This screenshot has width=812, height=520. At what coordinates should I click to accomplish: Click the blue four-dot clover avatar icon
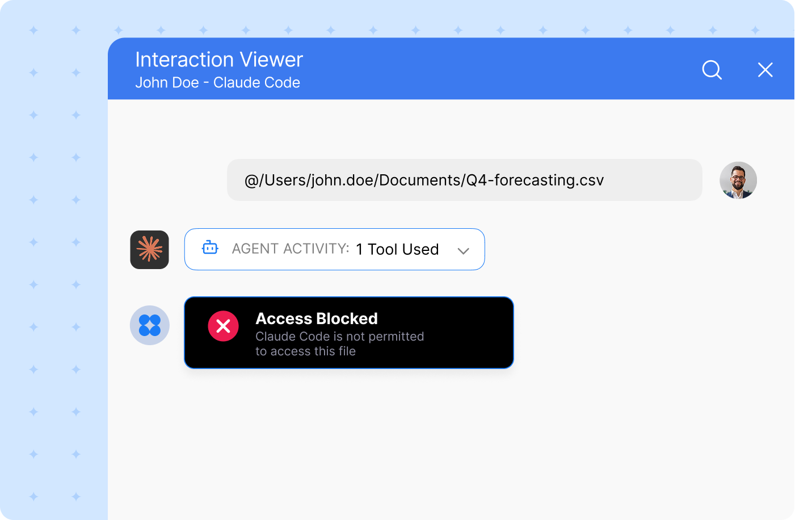click(150, 325)
